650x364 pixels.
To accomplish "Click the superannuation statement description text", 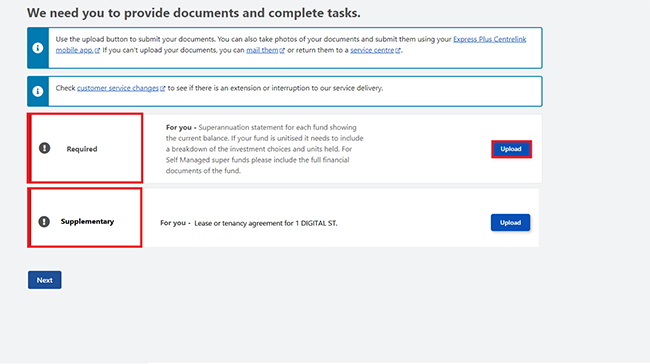I will coord(264,149).
